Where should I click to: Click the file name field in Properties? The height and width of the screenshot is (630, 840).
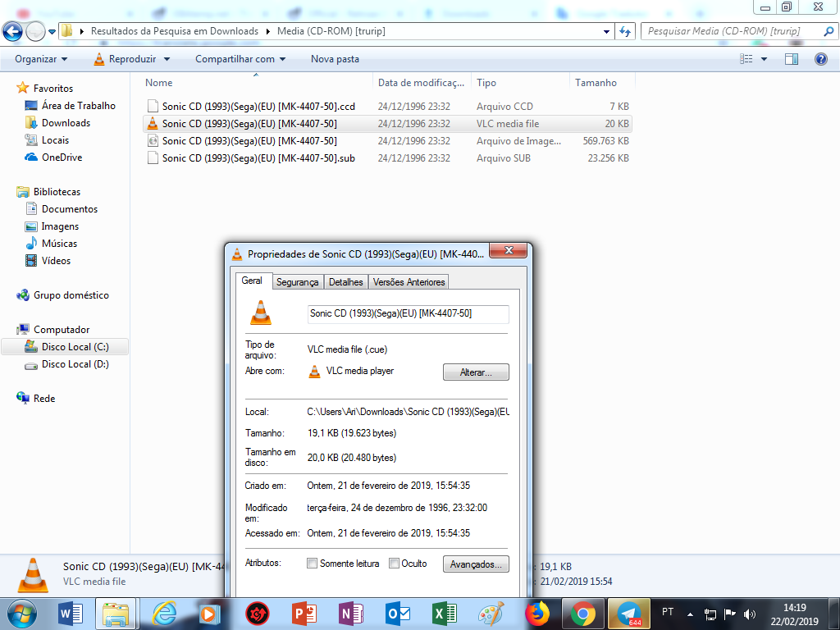click(409, 314)
